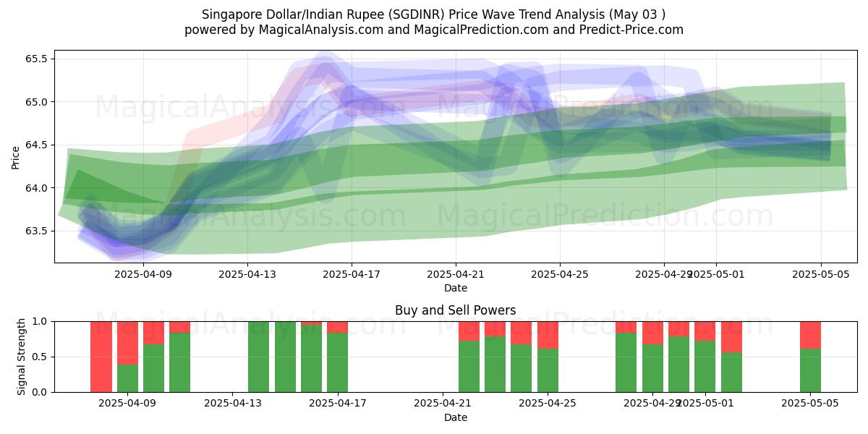868x434 pixels.
Task: Click 2025-04-25 tick under Buy and Sell chart
Action: [x=548, y=404]
